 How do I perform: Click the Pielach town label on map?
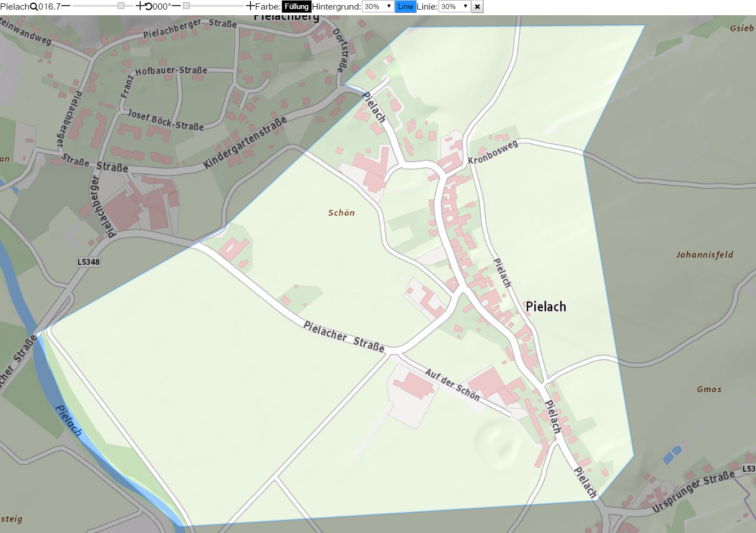(545, 307)
